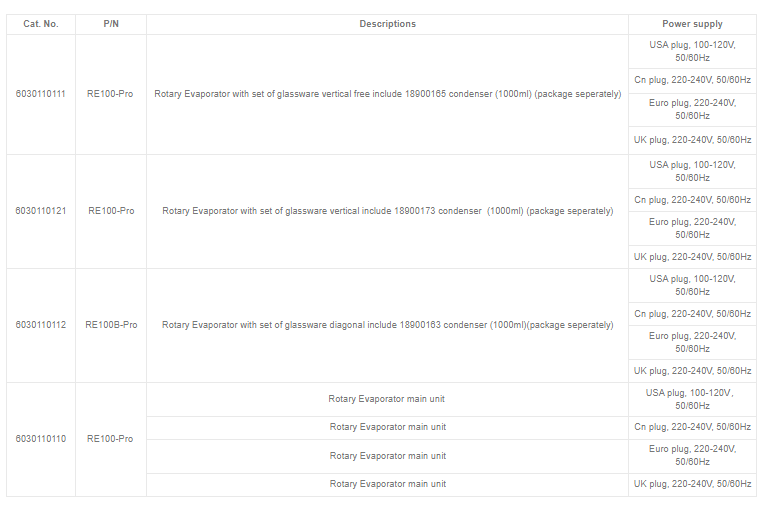Click USA plug cell for 6030110111 row
The image size is (771, 509).
pos(692,50)
